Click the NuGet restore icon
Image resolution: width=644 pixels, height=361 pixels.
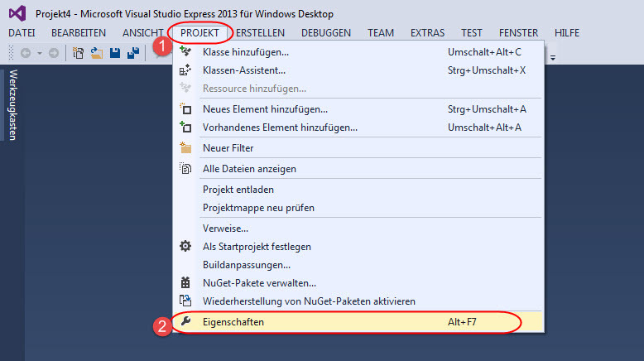tap(185, 301)
